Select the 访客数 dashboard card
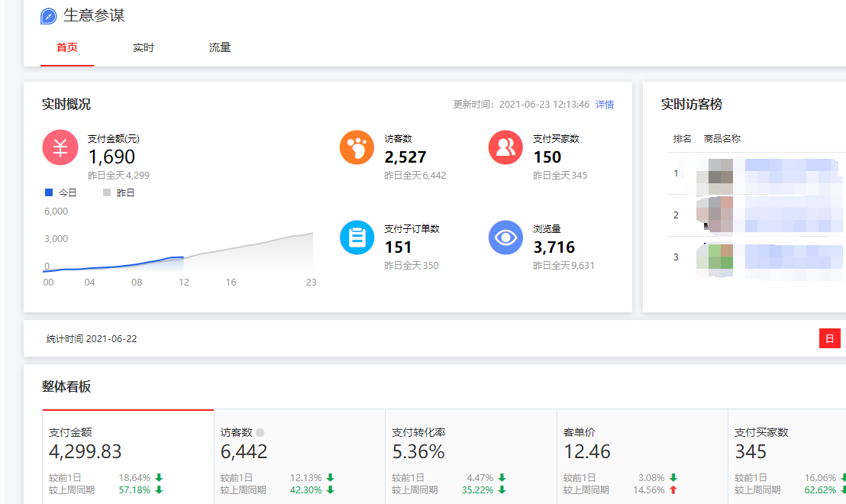 coord(299,457)
